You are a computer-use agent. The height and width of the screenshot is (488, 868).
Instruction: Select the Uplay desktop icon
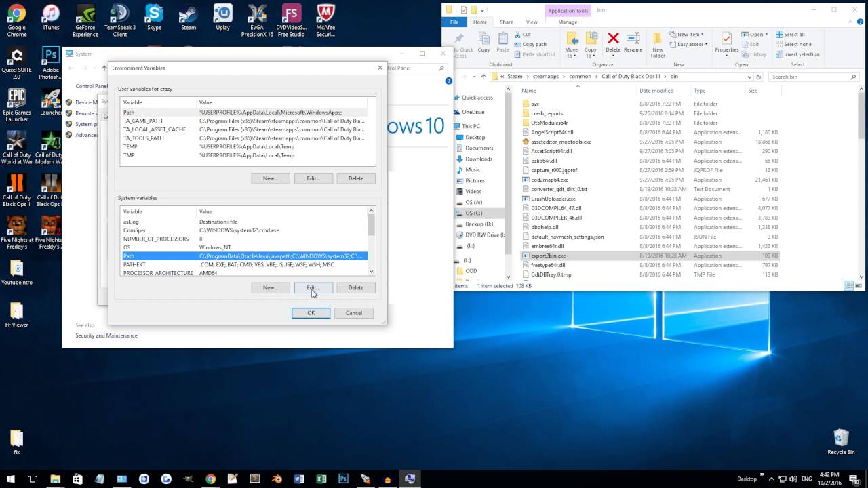pos(222,17)
